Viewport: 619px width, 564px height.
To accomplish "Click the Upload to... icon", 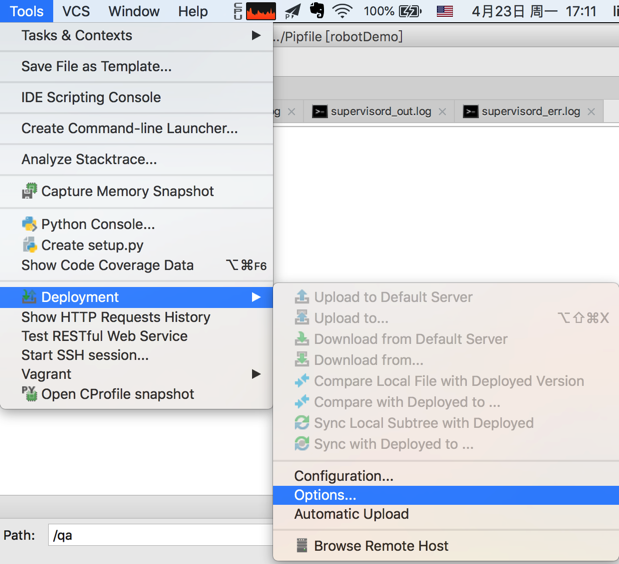I will (302, 318).
